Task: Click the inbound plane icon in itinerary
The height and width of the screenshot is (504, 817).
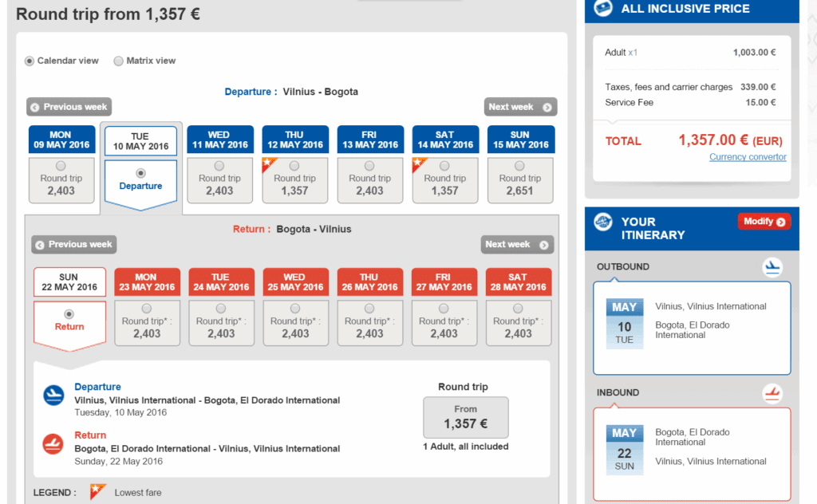Action: coord(772,393)
